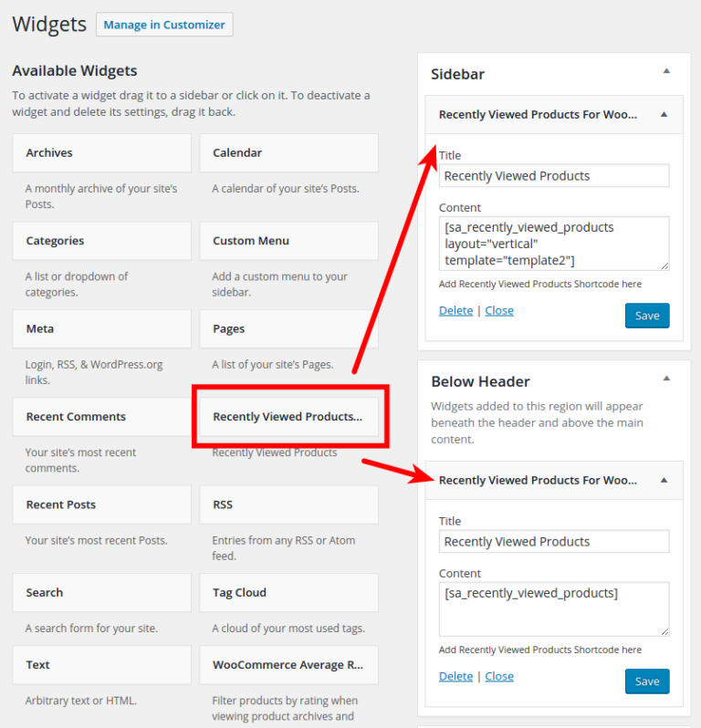
Task: Save the Sidebar widget settings
Action: (x=647, y=316)
